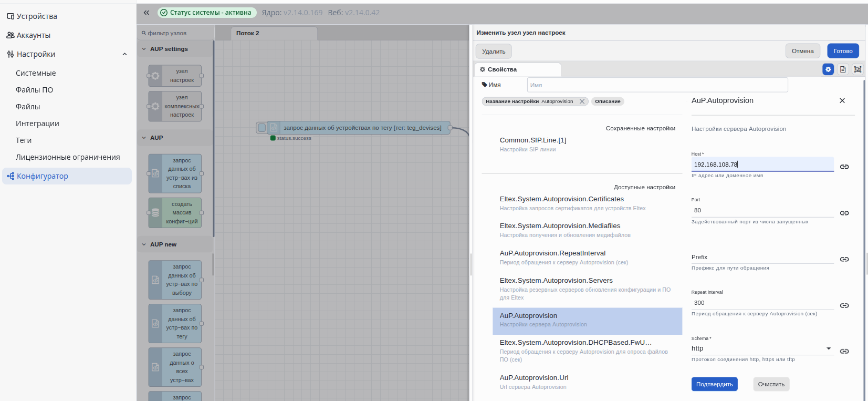This screenshot has height=401, width=868.
Task: Click the Port input field
Action: click(762, 210)
